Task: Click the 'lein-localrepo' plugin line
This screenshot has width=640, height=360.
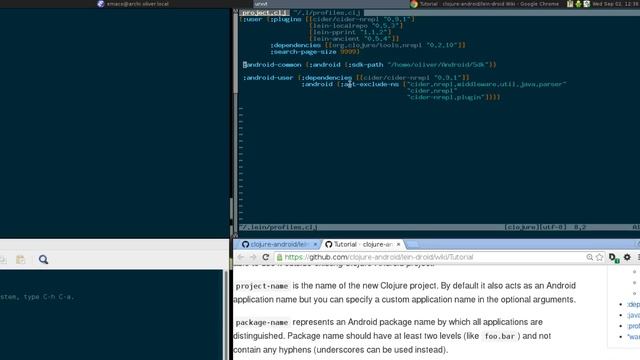Action: (x=356, y=26)
